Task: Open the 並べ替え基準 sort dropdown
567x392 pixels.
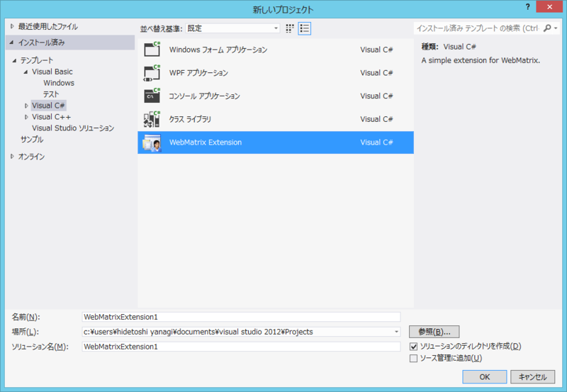Action: (x=232, y=28)
